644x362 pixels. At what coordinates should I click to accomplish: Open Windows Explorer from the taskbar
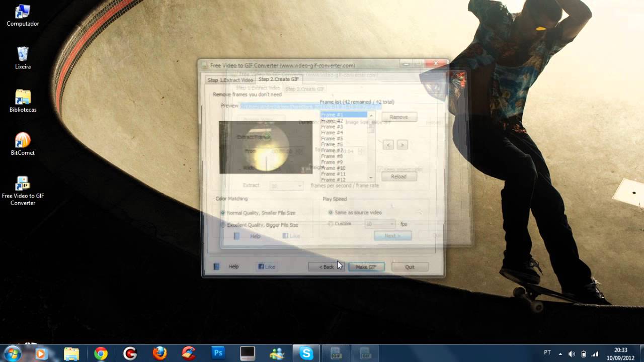[71, 353]
